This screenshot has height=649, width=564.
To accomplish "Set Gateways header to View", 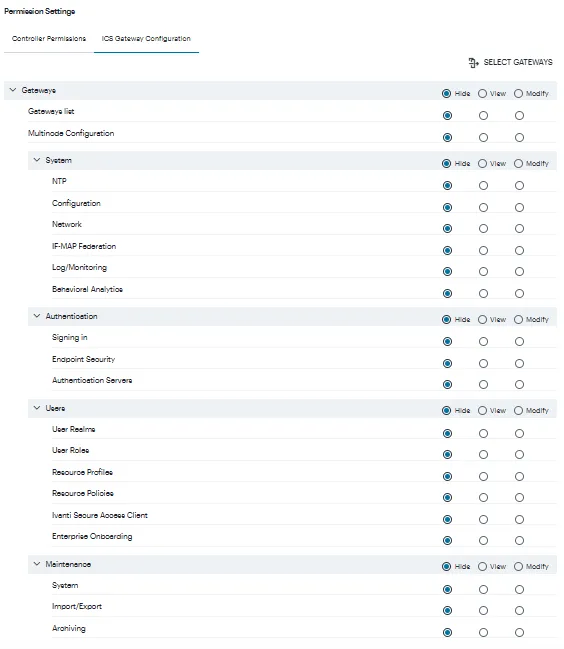I will tap(482, 94).
